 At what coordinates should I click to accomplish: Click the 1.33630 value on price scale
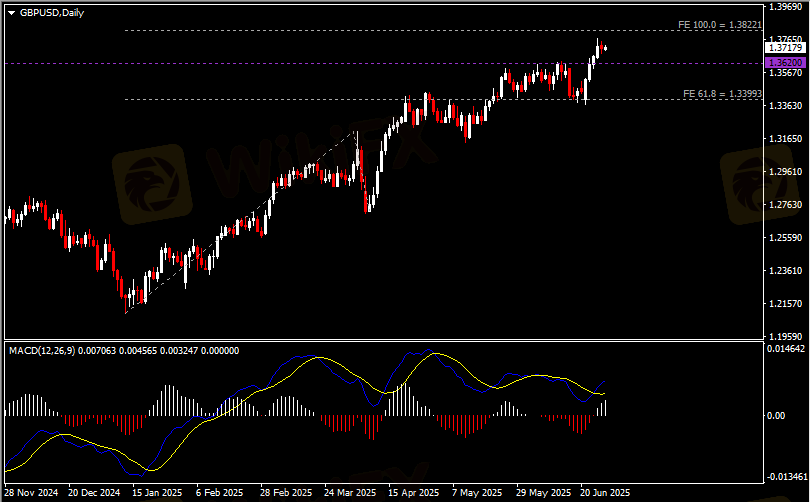pyautogui.click(x=785, y=106)
